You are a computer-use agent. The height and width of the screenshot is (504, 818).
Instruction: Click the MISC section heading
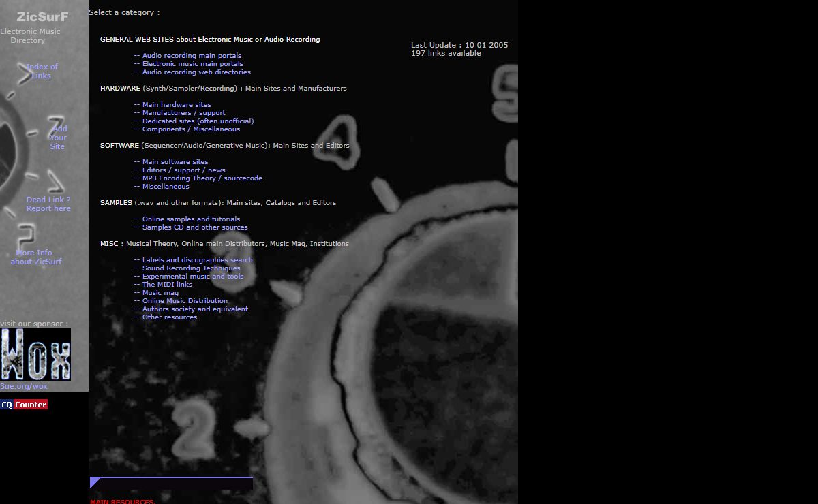click(110, 244)
